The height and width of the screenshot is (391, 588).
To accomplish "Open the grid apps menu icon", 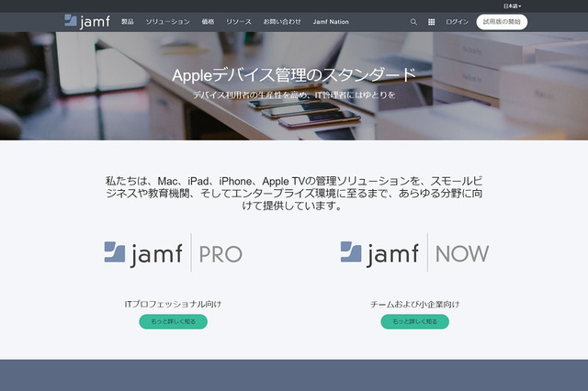I will 431,22.
